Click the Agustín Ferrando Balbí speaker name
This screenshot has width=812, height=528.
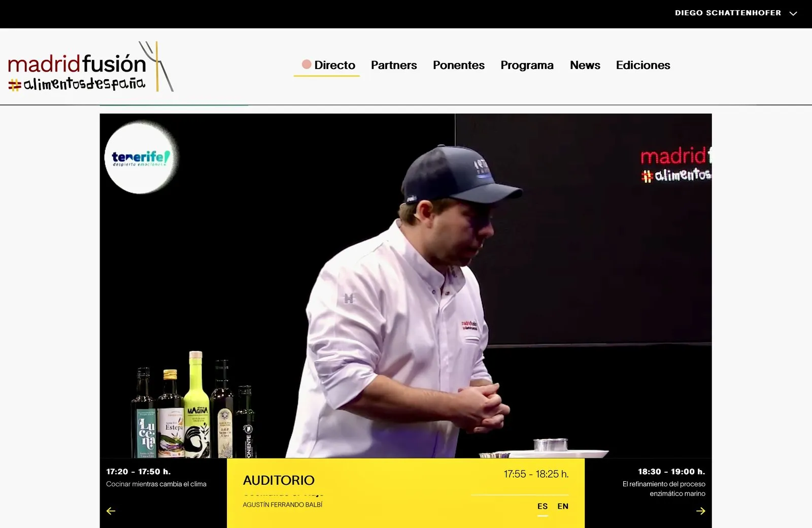click(x=283, y=505)
